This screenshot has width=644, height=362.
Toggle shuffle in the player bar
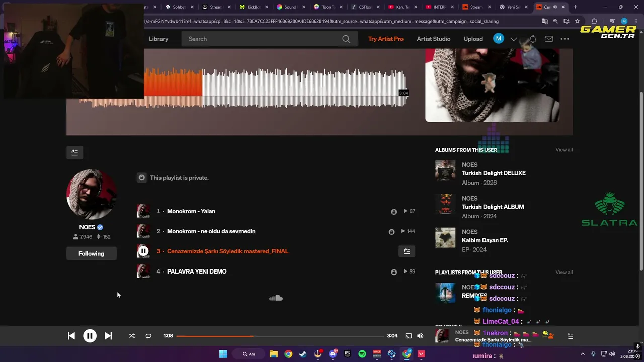point(132,336)
